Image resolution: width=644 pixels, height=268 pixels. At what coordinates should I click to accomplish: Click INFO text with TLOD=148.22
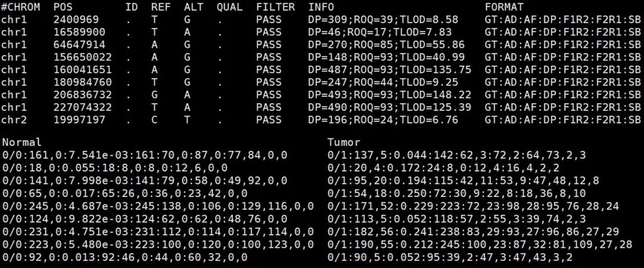tap(390, 94)
